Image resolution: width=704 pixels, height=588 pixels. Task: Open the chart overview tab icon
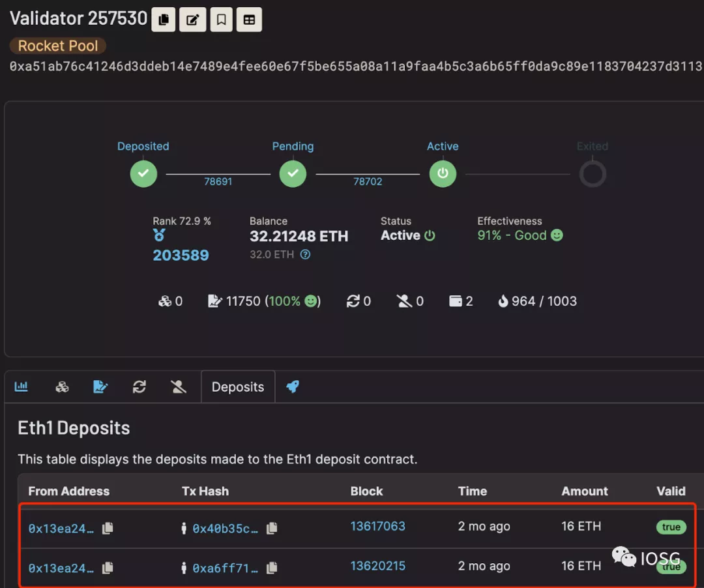point(21,387)
